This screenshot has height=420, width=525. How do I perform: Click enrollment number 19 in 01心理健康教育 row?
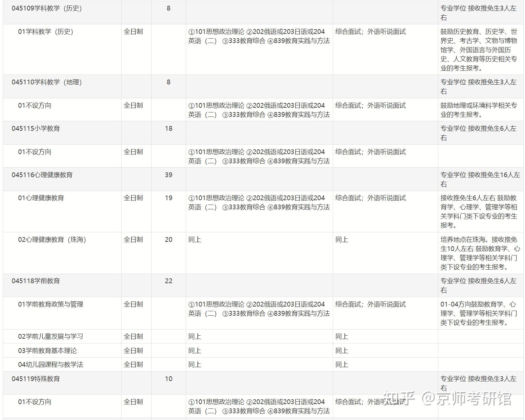tap(169, 198)
